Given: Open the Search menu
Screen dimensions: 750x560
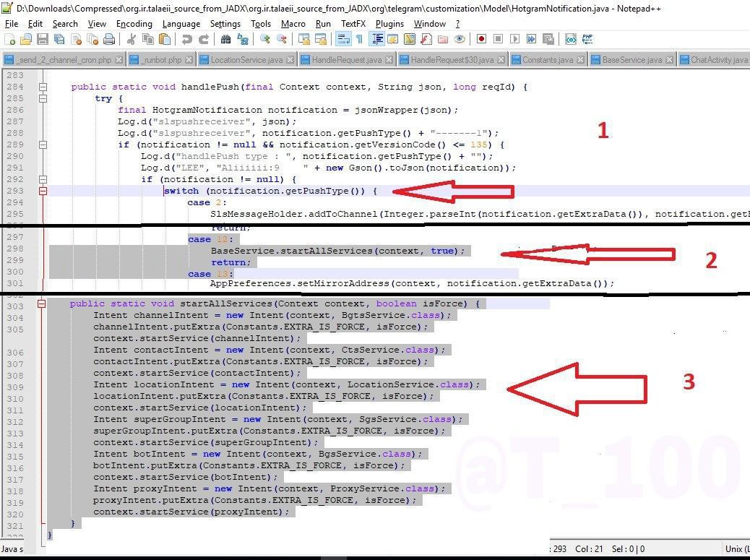Looking at the screenshot, I should click(65, 23).
